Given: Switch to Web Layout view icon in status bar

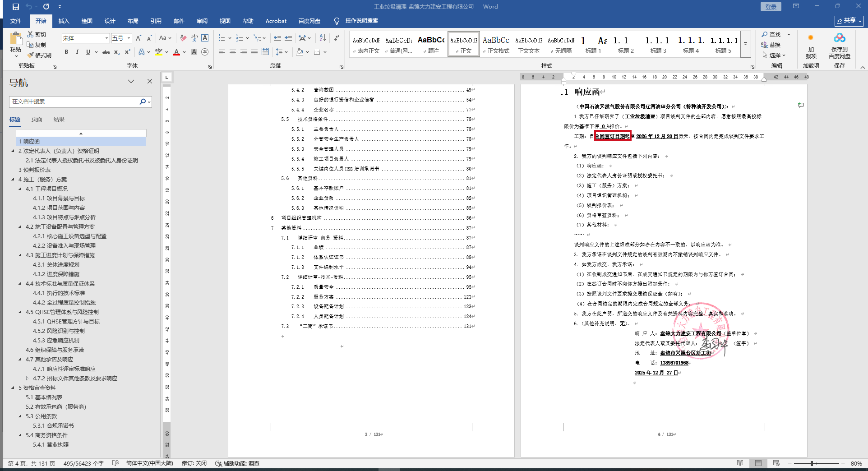Looking at the screenshot, I should click(x=776, y=463).
